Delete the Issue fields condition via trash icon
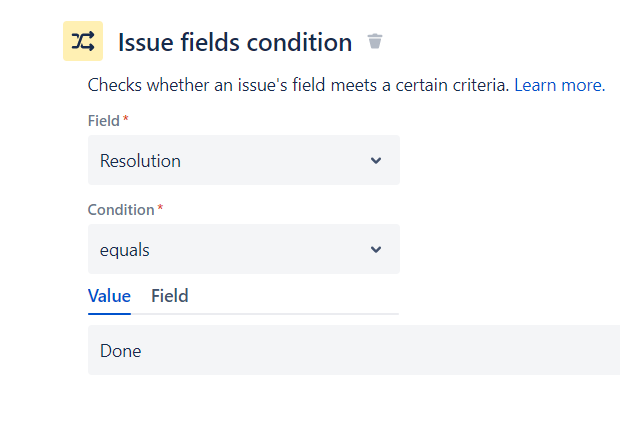Image resolution: width=620 pixels, height=430 pixels. tap(375, 41)
